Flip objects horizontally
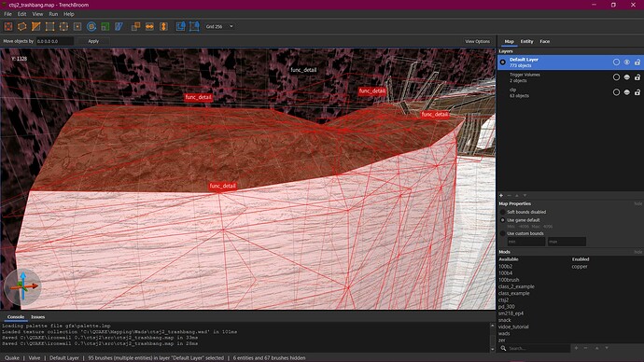Screen dimensions: 644x362 (149, 27)
